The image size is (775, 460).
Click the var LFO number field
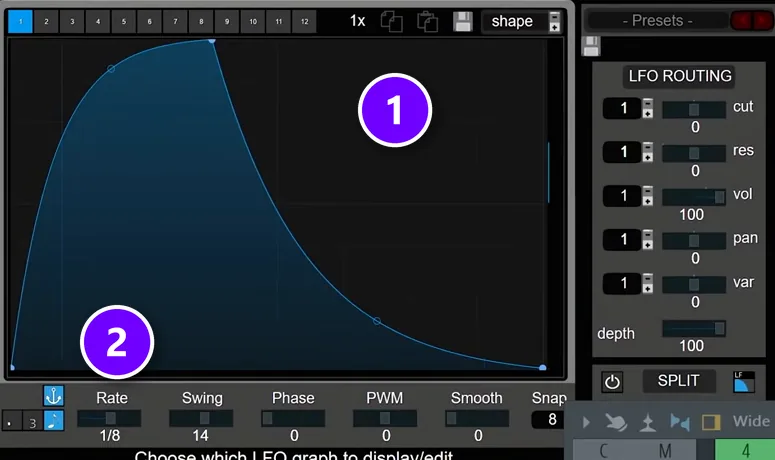pyautogui.click(x=622, y=284)
